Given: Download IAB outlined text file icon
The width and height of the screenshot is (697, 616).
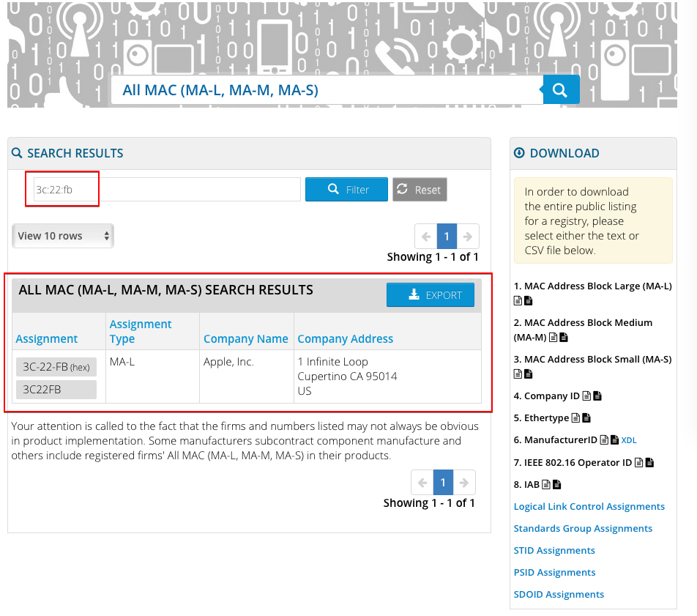Looking at the screenshot, I should (x=546, y=484).
